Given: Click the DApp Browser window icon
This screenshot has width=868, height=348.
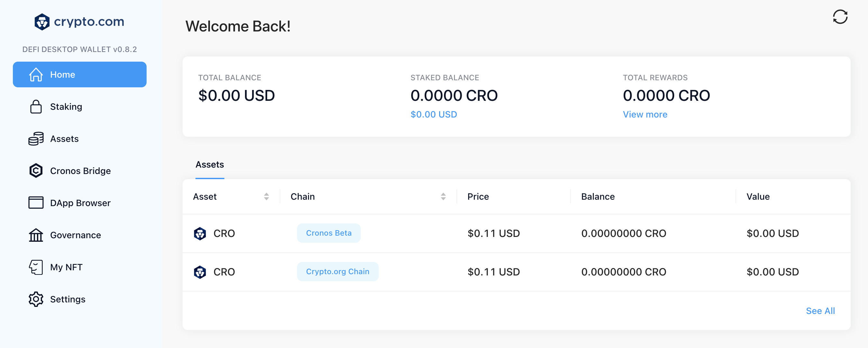Looking at the screenshot, I should click(36, 203).
